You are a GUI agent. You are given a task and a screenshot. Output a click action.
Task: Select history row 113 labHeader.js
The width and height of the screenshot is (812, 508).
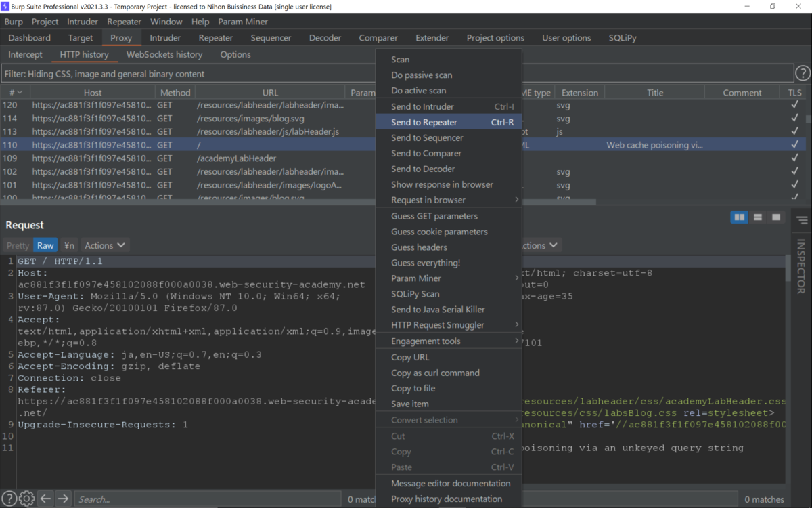click(x=403, y=131)
